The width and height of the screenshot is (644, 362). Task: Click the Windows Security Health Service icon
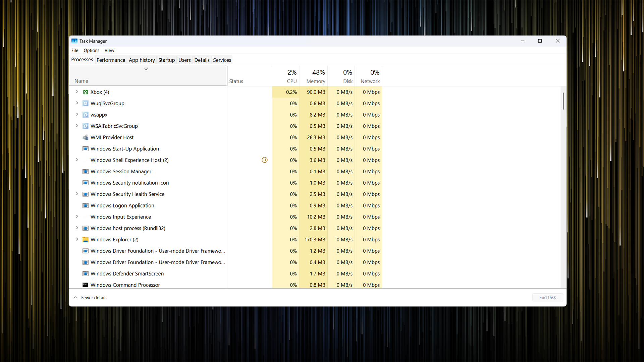(x=86, y=194)
